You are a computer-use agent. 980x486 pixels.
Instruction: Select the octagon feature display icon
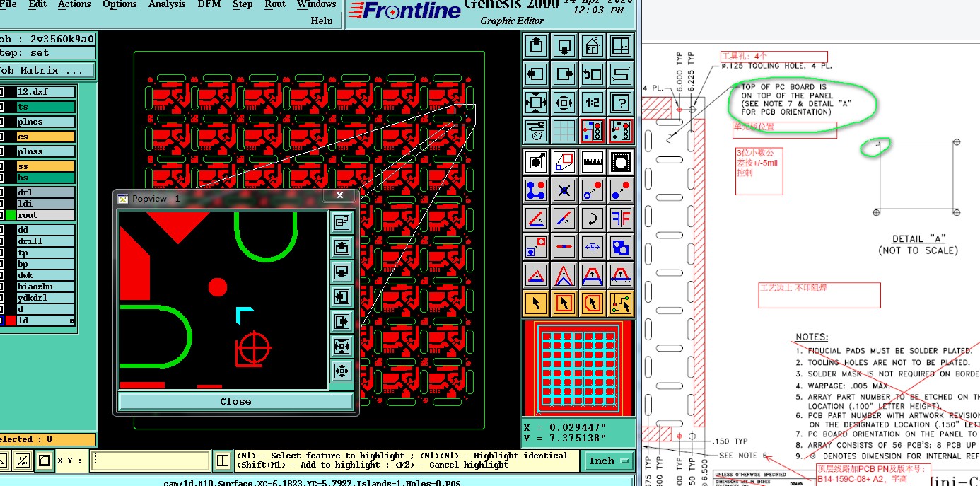tap(621, 162)
